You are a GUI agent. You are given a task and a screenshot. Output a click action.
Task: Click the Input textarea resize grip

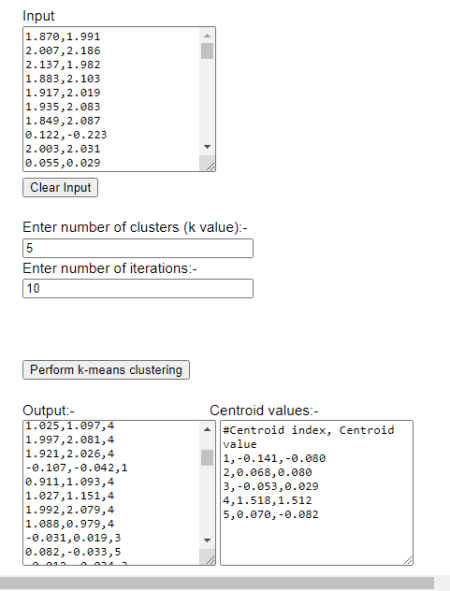(210, 165)
